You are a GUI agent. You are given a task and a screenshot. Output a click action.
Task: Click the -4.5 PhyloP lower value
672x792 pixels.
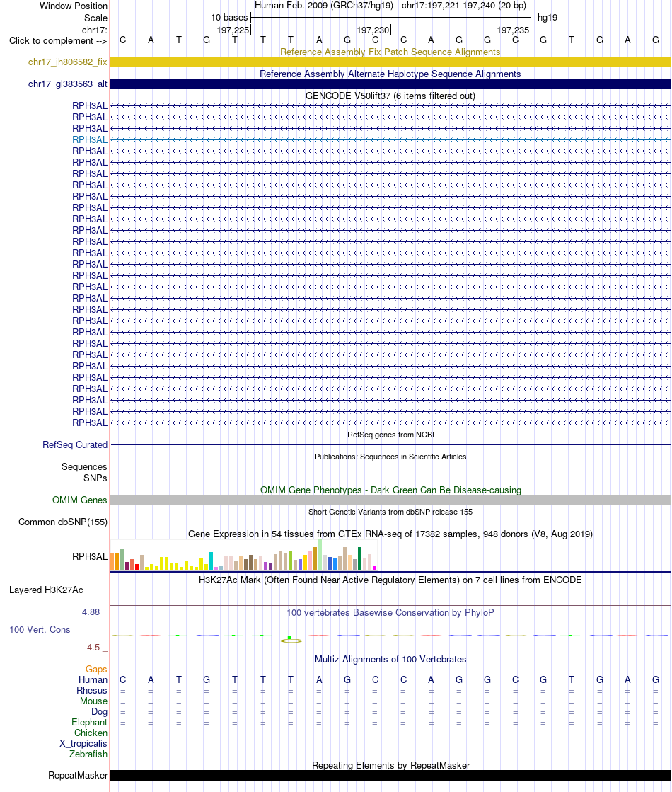[x=92, y=648]
